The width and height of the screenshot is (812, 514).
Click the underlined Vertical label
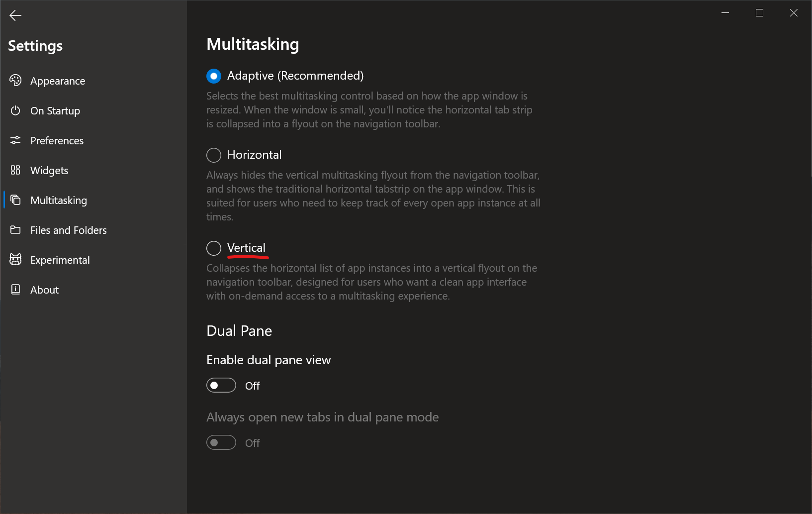[x=247, y=248]
